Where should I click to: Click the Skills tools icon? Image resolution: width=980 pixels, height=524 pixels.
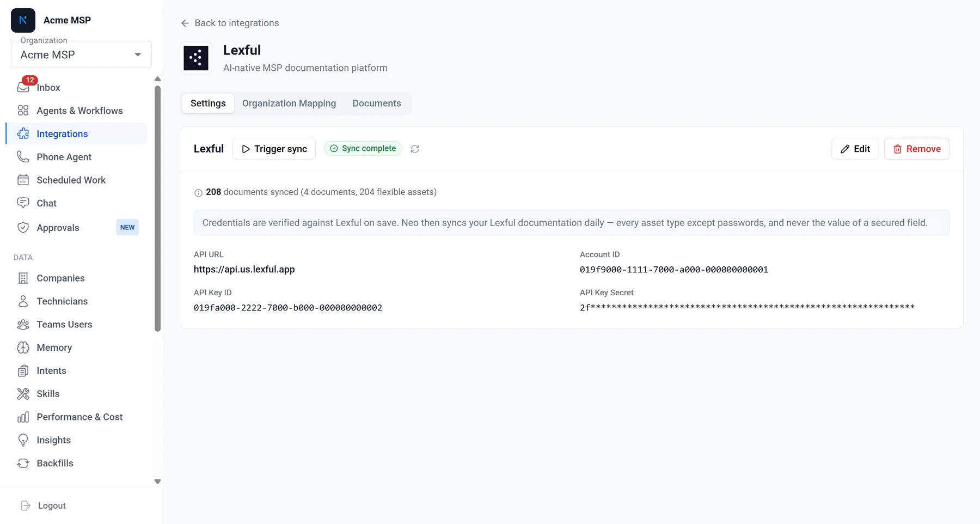coord(23,394)
